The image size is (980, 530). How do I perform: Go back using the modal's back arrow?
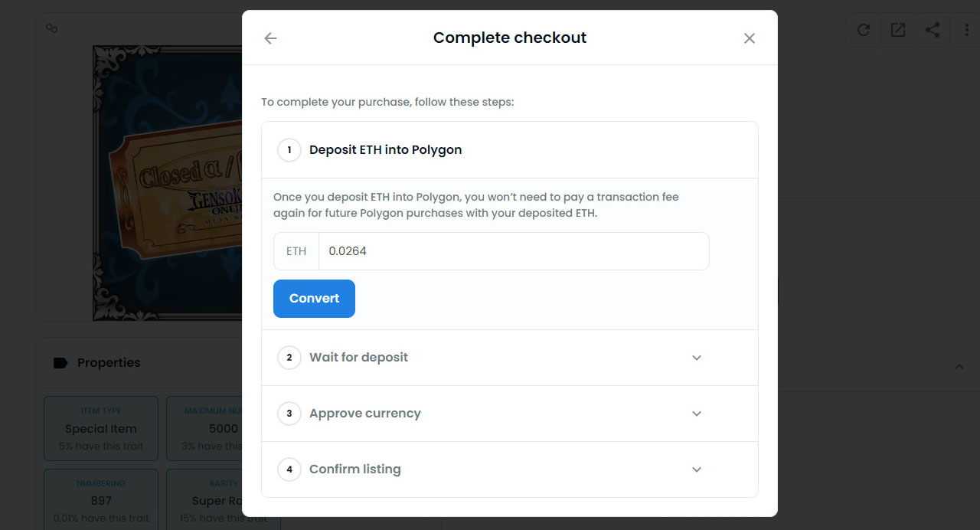[x=270, y=38]
